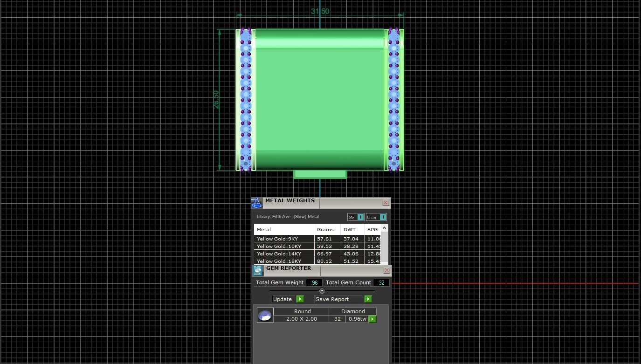This screenshot has height=364, width=641.
Task: Click the Total Gem Count value 32
Action: pyautogui.click(x=381, y=282)
